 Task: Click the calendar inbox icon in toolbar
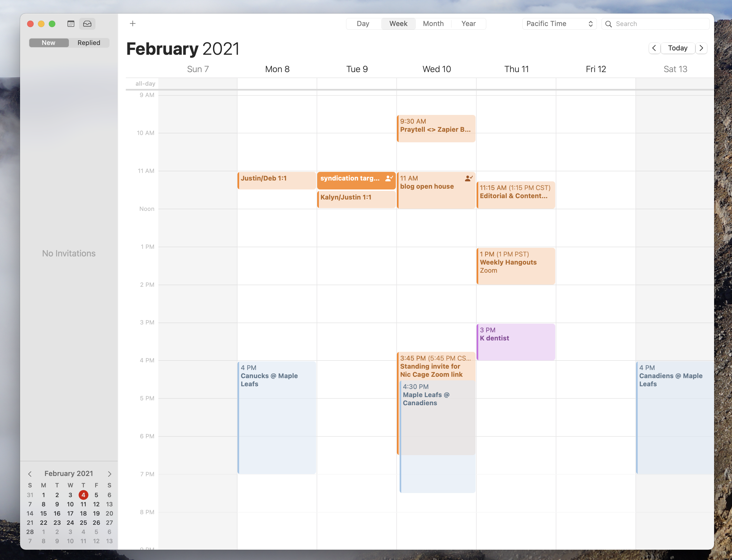(87, 24)
